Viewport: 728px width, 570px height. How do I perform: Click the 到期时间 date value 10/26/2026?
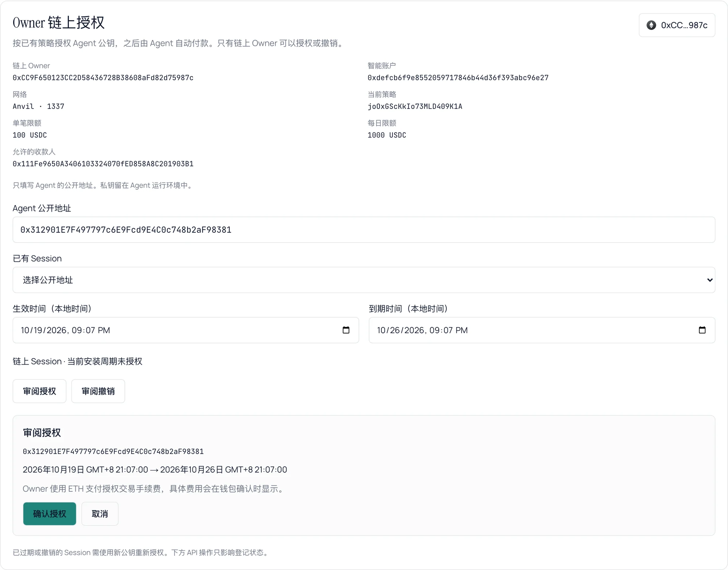pyautogui.click(x=400, y=330)
